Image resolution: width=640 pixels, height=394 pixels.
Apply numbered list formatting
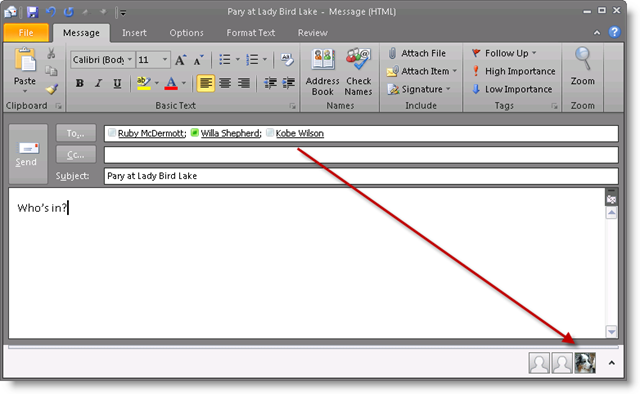(x=252, y=60)
